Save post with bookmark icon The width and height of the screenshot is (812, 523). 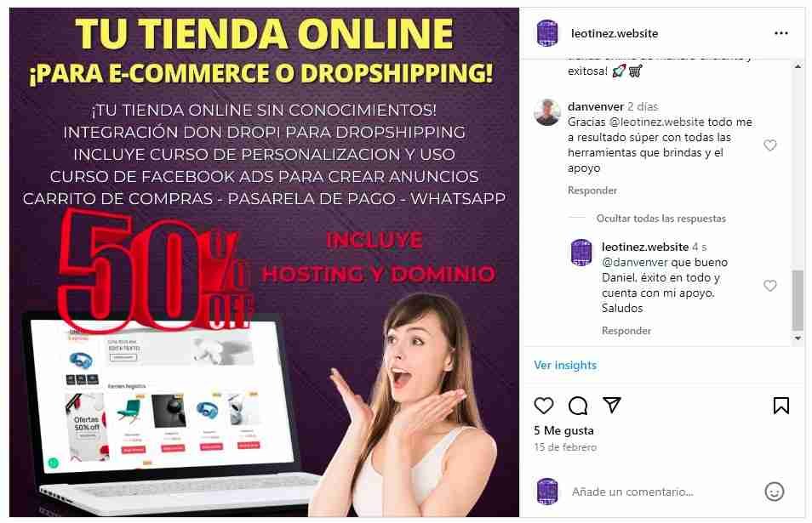781,406
